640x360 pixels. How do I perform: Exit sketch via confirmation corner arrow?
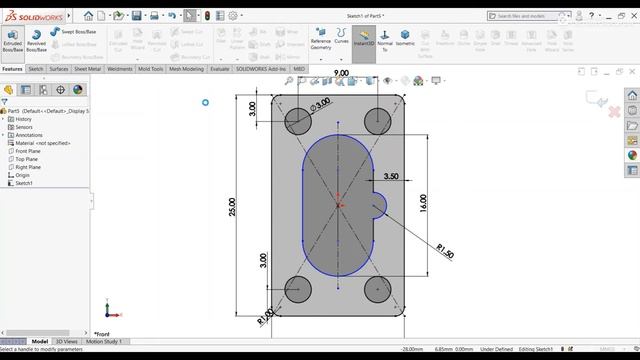(x=596, y=98)
